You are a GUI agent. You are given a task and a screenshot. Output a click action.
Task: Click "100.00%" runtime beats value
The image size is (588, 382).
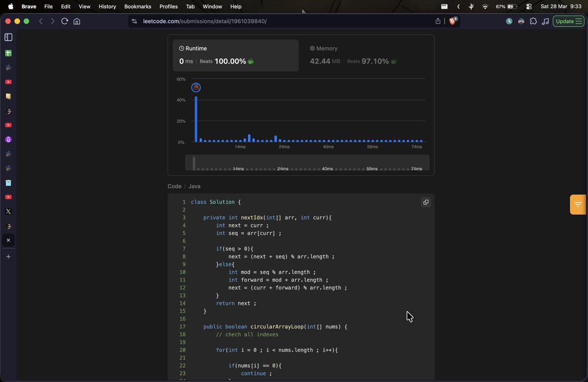pyautogui.click(x=230, y=61)
